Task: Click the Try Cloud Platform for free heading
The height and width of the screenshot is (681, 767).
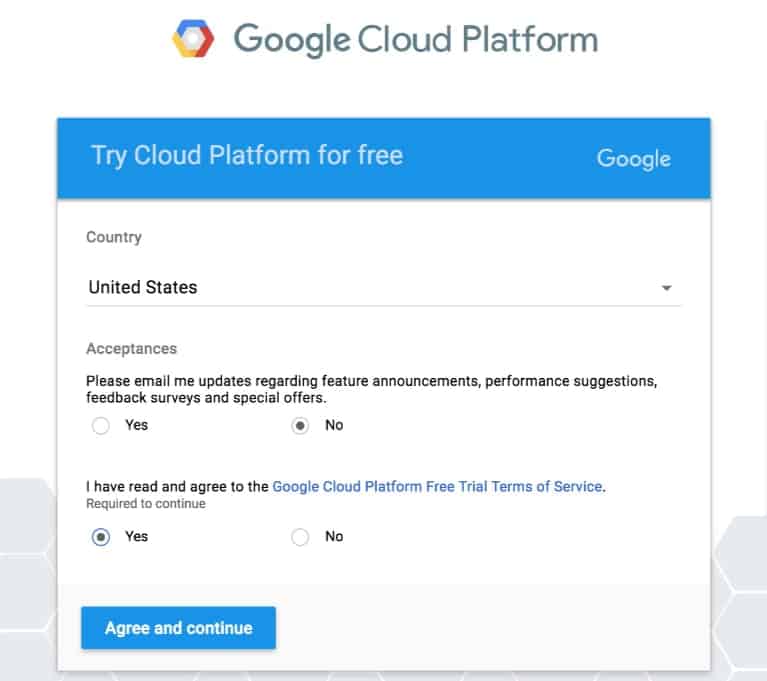Action: [x=247, y=155]
